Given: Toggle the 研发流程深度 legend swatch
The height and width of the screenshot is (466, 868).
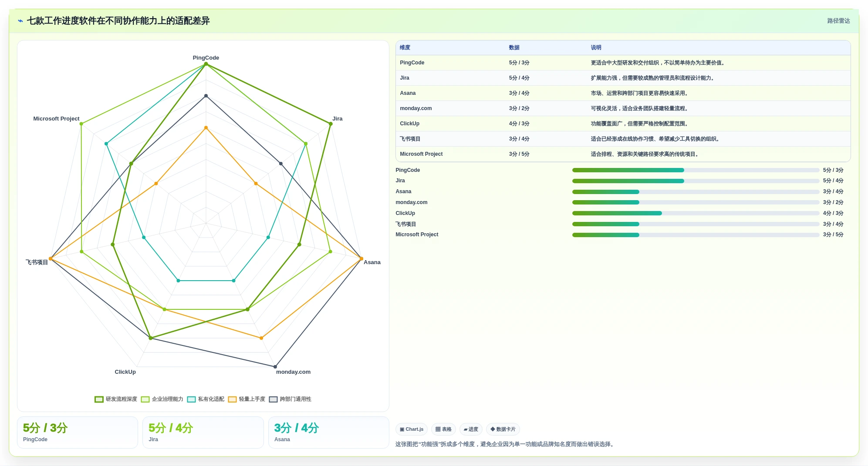Looking at the screenshot, I should [99, 399].
